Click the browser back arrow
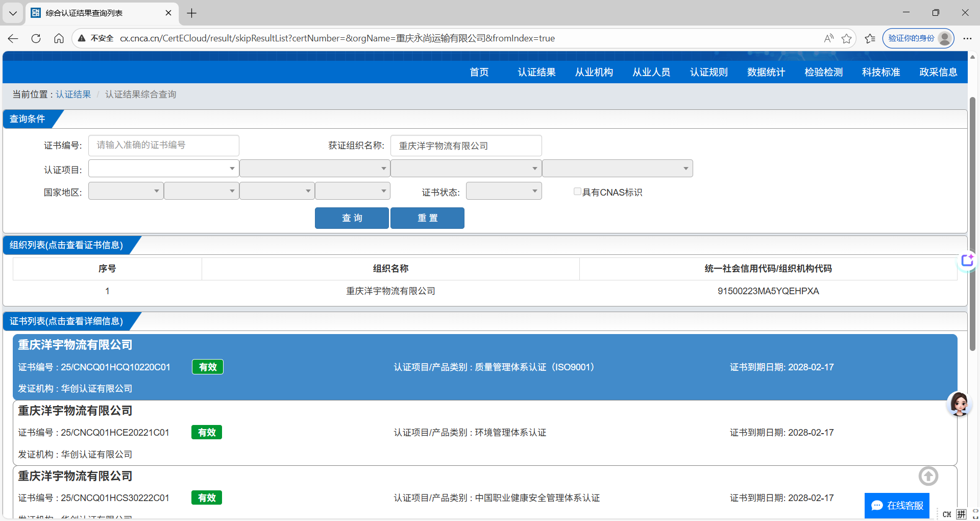The width and height of the screenshot is (980, 521). [x=13, y=38]
